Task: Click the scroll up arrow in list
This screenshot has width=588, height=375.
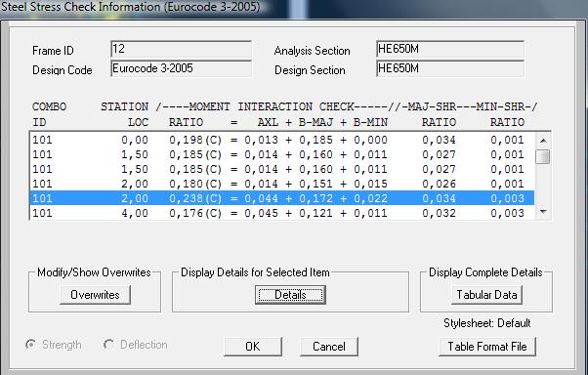Action: pyautogui.click(x=543, y=141)
